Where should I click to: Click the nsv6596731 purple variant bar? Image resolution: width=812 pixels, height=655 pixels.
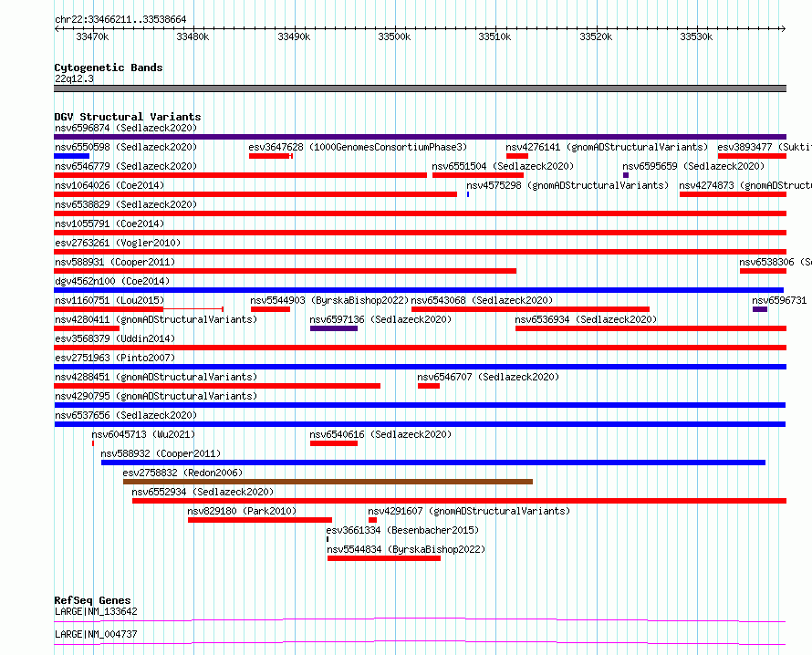[x=760, y=309]
